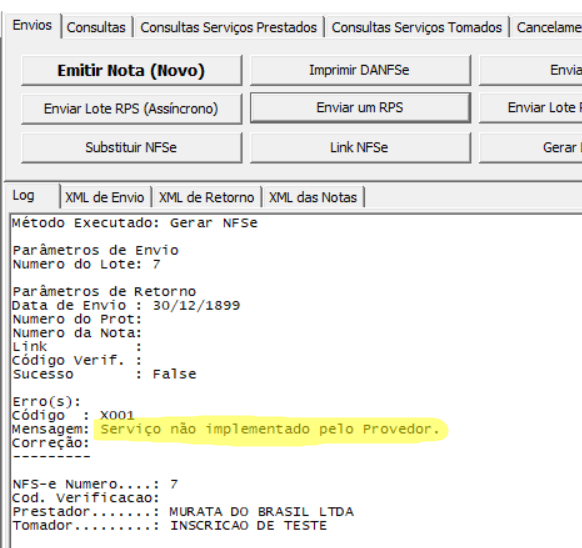
Task: Click the cut-off Enviar Lote button at right
Action: pyautogui.click(x=531, y=108)
